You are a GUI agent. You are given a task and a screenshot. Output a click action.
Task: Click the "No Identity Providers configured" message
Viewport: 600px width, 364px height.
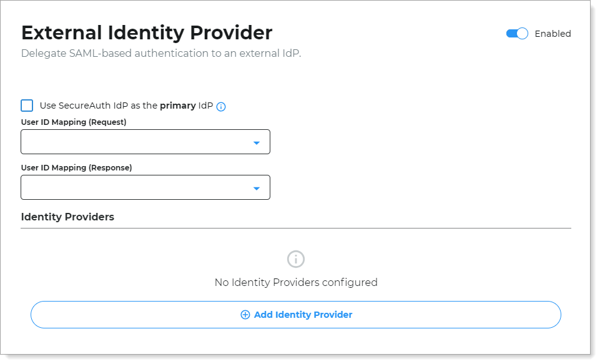[x=295, y=282]
